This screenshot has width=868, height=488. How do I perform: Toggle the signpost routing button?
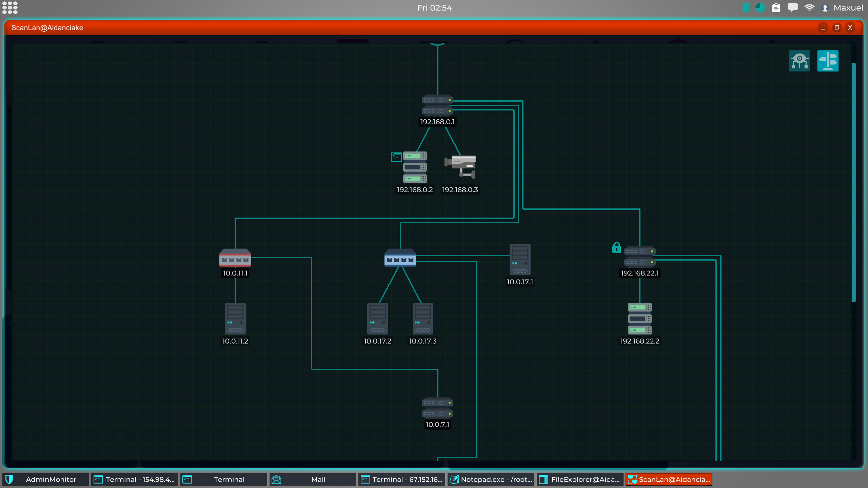[828, 61]
